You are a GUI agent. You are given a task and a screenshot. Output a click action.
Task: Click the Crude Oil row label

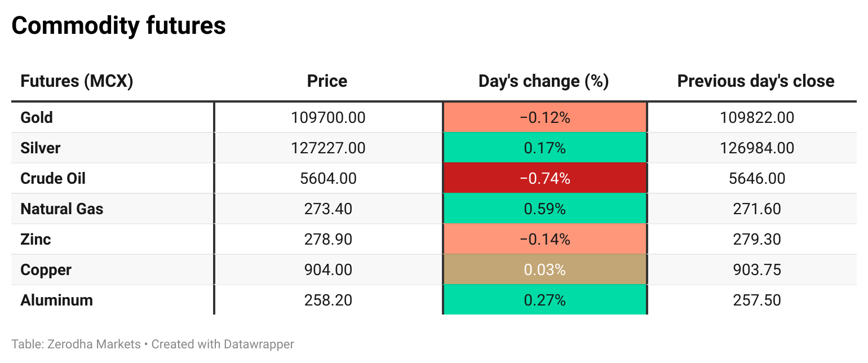[53, 179]
